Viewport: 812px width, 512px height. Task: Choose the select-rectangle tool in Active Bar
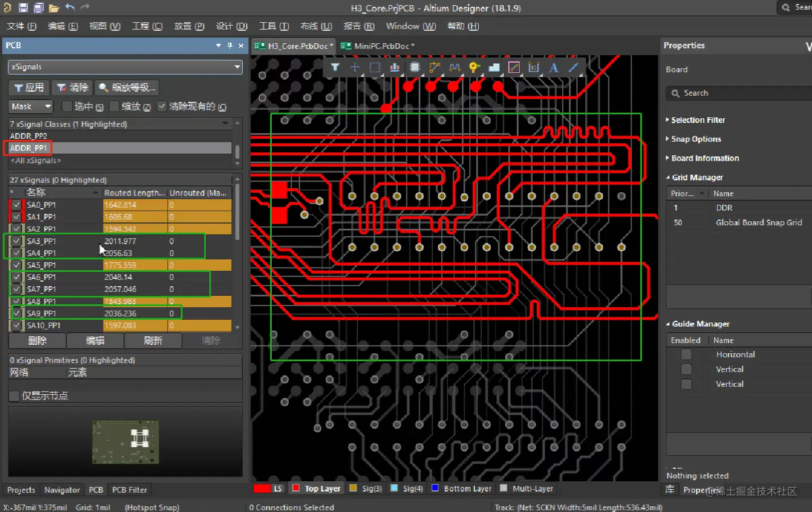(375, 68)
